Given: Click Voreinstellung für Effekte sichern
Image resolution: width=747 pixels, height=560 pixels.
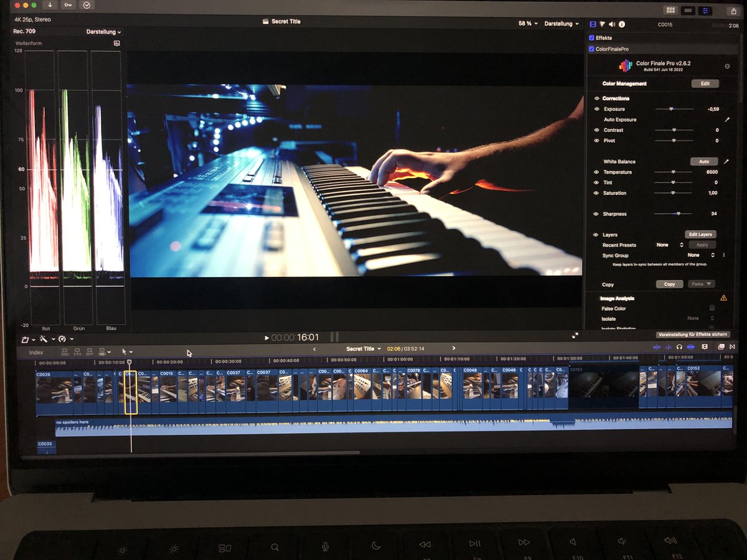Looking at the screenshot, I should (x=693, y=335).
